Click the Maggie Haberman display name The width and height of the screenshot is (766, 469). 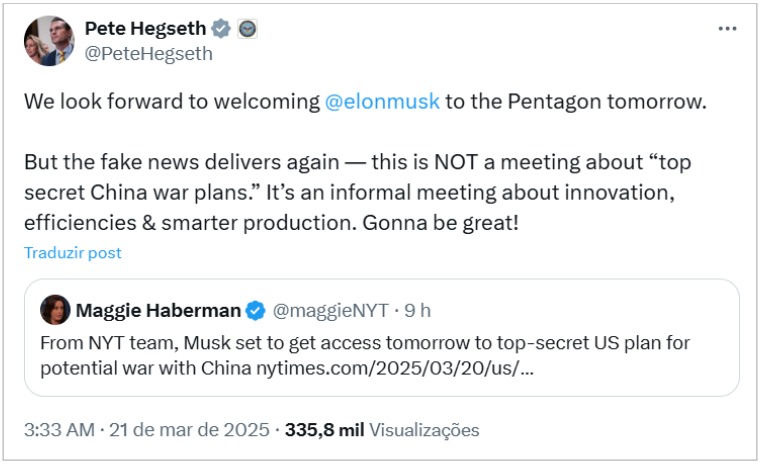click(159, 310)
